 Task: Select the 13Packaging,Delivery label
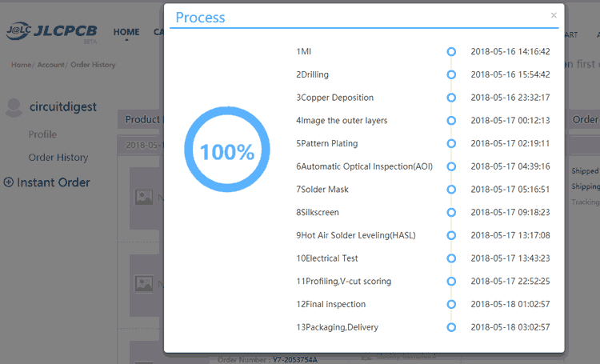coord(337,327)
